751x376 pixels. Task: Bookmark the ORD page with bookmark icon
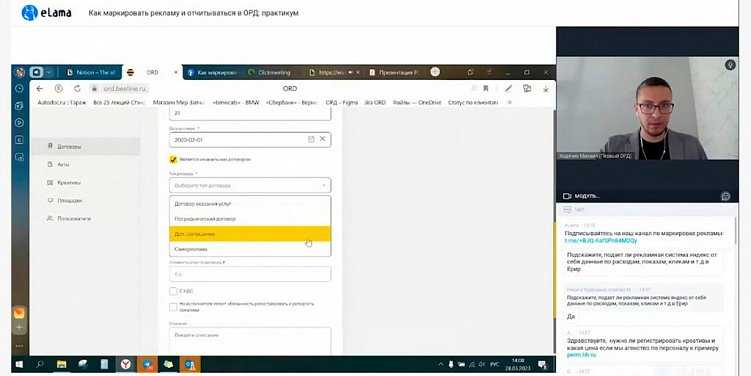coord(486,89)
